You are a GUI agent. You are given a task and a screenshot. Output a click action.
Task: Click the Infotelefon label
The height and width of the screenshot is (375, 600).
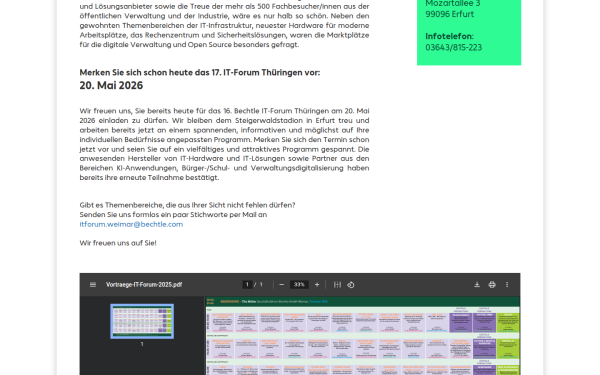click(x=449, y=36)
